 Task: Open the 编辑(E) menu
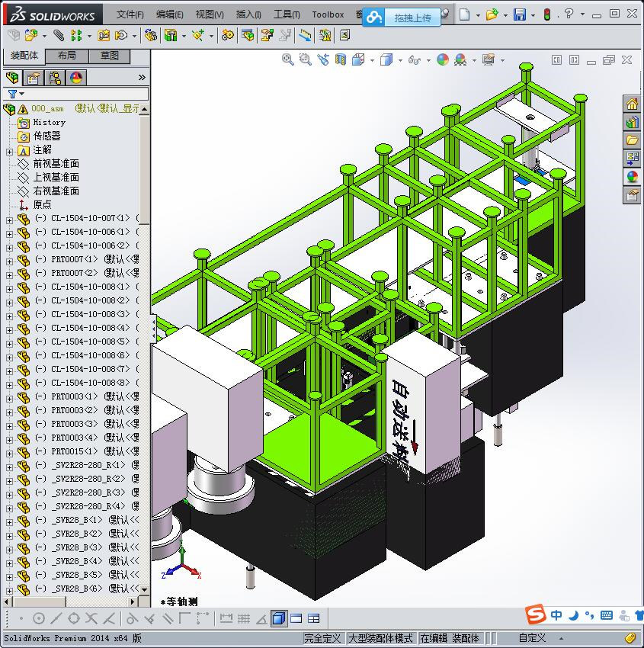[x=169, y=14]
